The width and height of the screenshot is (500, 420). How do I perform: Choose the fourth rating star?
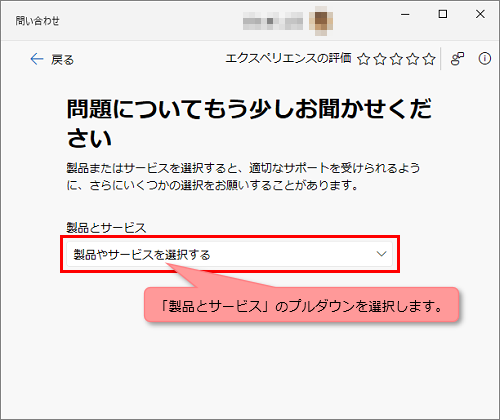(413, 59)
